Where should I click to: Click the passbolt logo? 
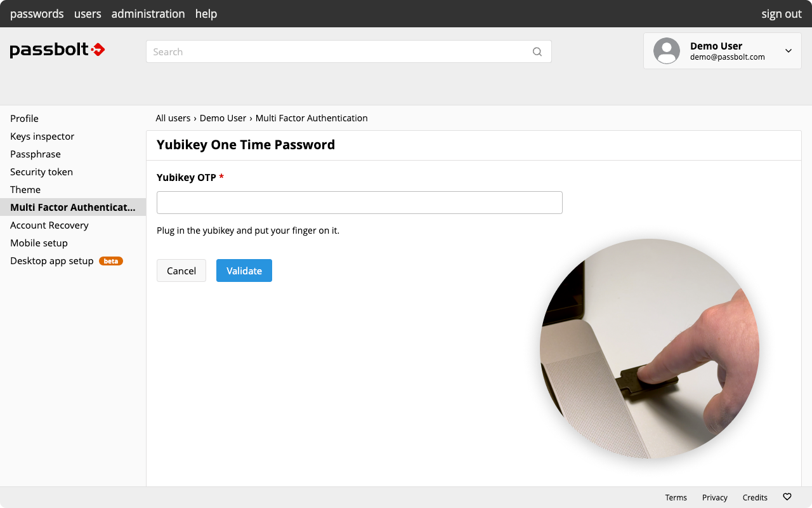(x=57, y=50)
